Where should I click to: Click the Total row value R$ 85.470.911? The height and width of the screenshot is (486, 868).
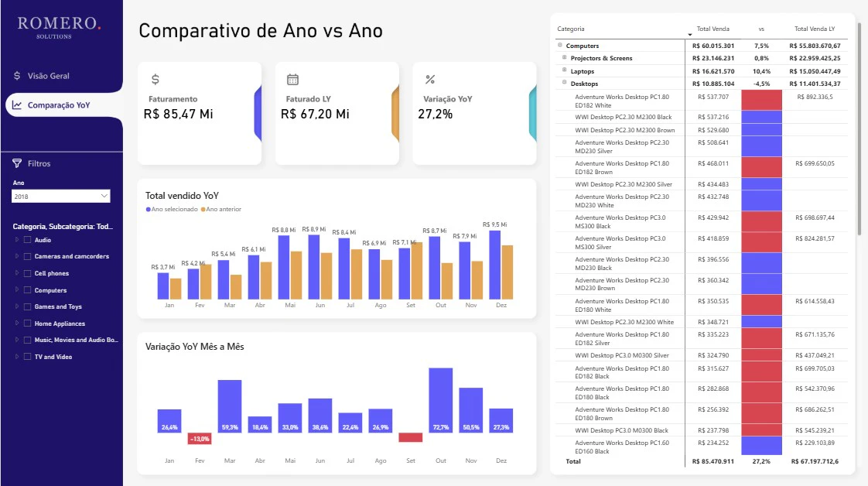(x=713, y=462)
